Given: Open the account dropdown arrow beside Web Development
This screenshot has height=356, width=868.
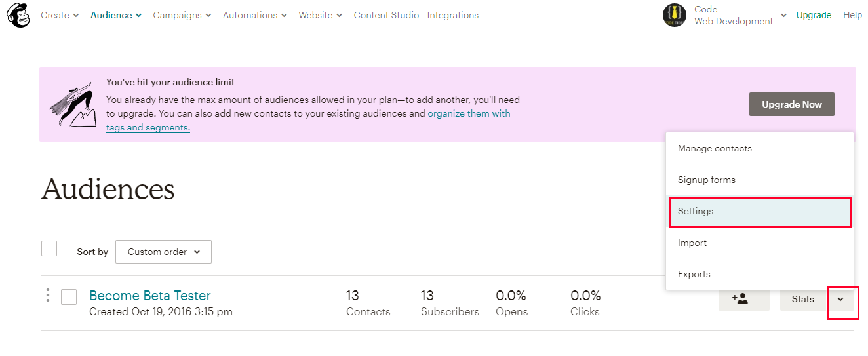Looking at the screenshot, I should click(x=784, y=16).
